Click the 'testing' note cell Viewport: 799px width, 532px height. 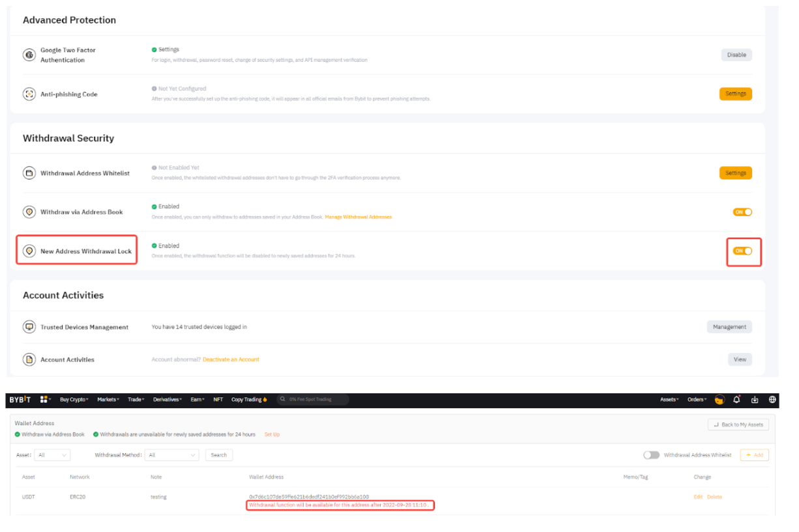158,497
